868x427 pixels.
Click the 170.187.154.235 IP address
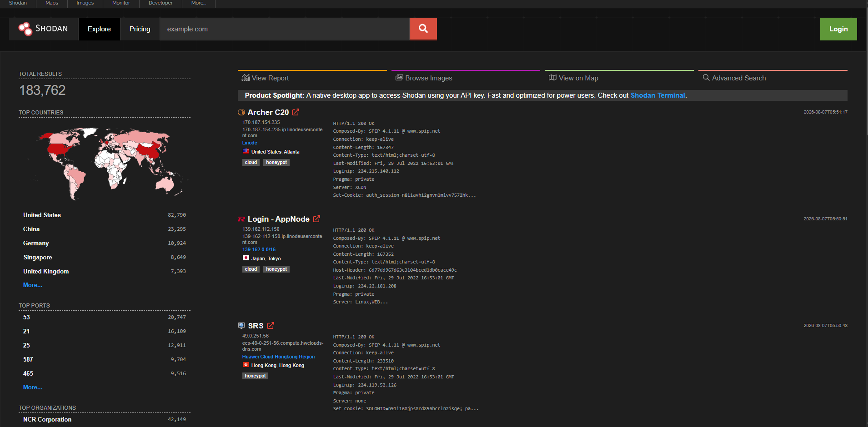[261, 122]
